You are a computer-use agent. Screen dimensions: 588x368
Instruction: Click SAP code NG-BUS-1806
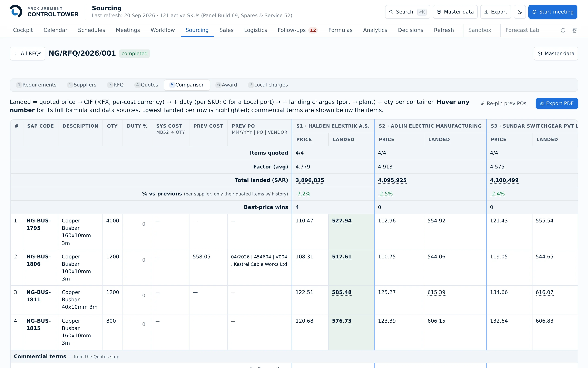(x=38, y=260)
